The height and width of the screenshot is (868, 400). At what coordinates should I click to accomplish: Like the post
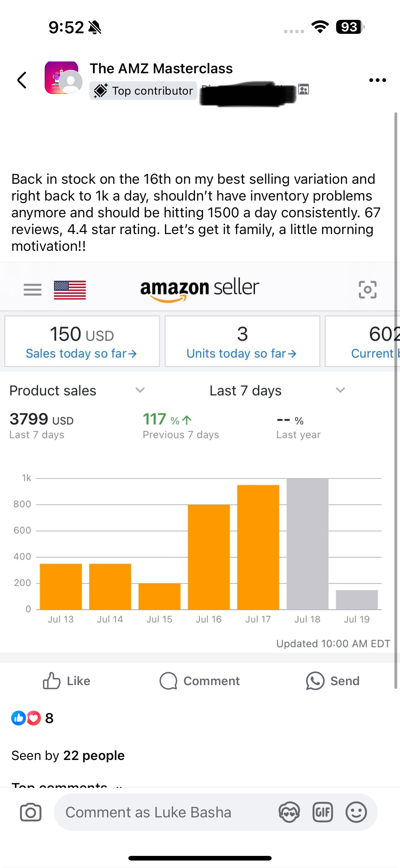67,681
